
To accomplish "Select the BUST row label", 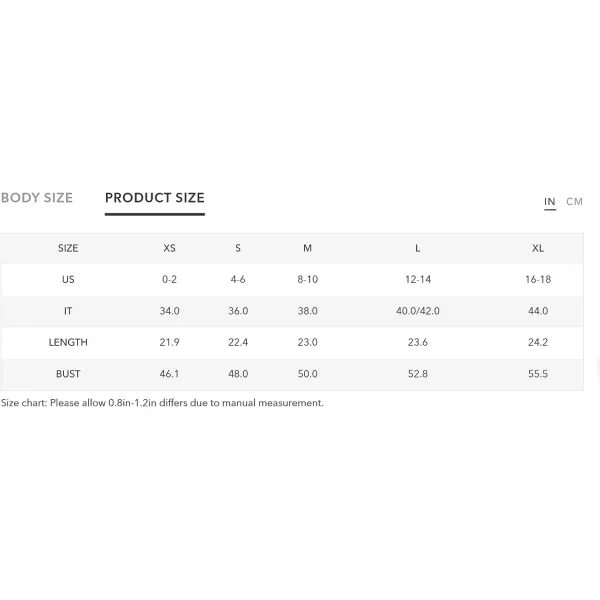I will tap(68, 374).
